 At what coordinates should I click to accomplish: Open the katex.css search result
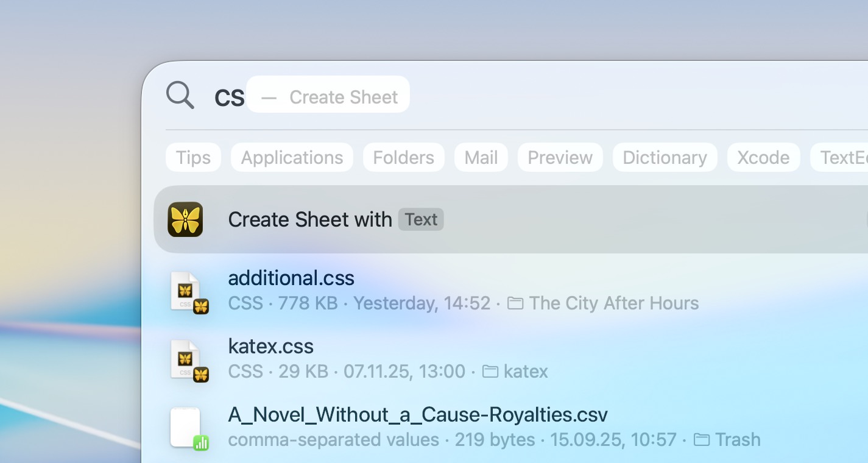270,346
